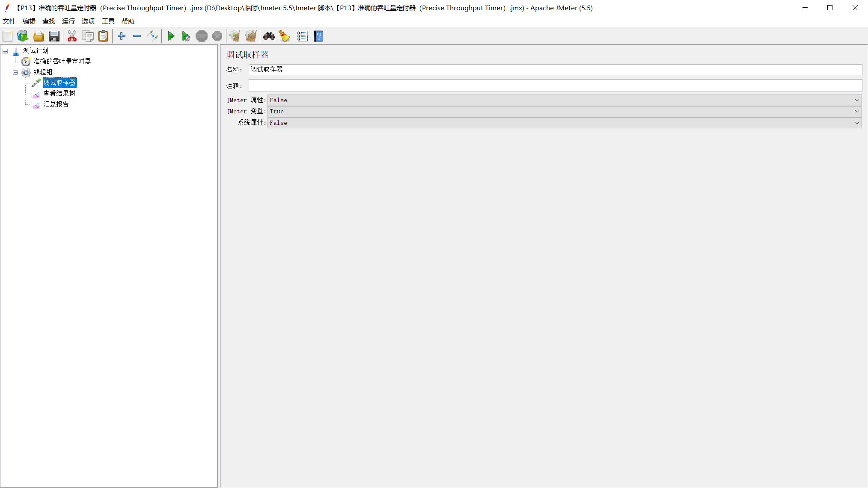Click the pipette icon beside 调试取样器
The width and height of the screenshot is (868, 488).
[36, 83]
